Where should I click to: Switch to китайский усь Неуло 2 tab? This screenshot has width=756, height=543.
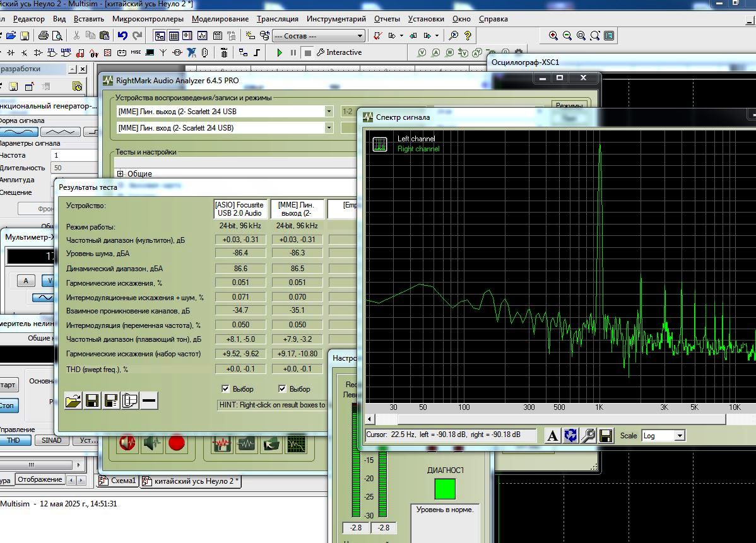point(191,481)
